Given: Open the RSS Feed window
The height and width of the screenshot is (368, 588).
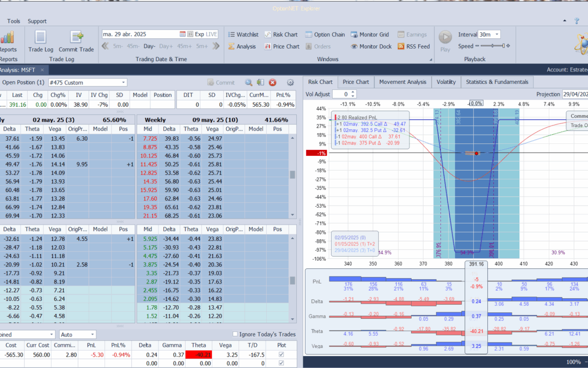Looking at the screenshot, I should pyautogui.click(x=414, y=46).
